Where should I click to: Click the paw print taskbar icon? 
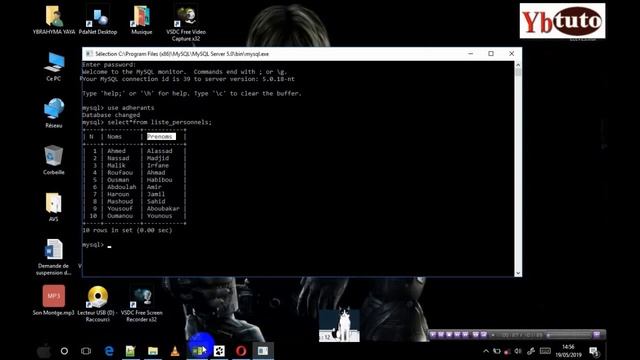coord(219,351)
